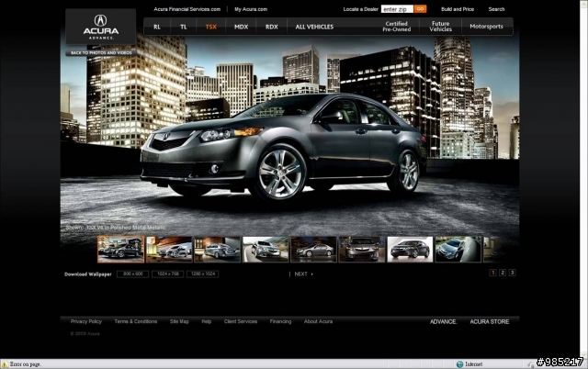Visit Acura Financial Services.com link

(187, 9)
